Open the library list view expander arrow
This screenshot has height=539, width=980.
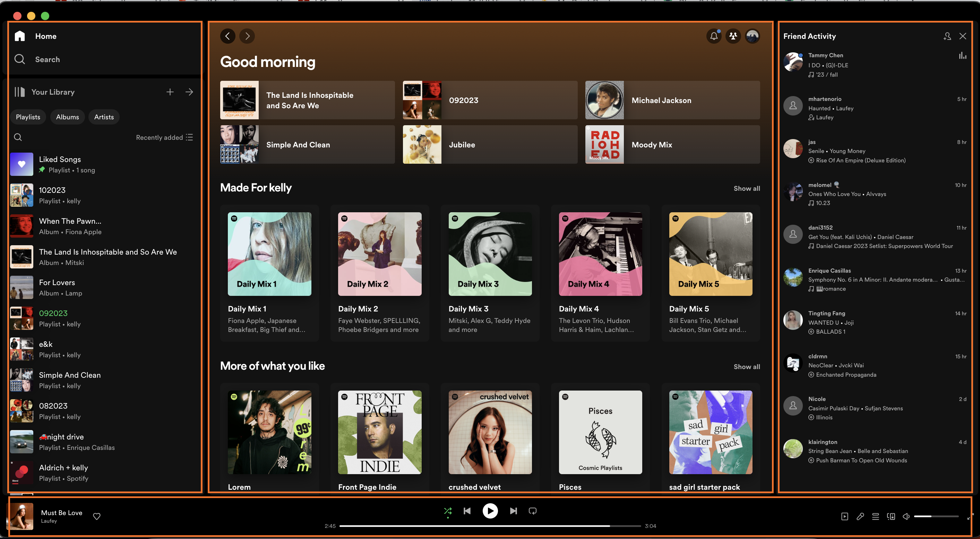click(189, 92)
